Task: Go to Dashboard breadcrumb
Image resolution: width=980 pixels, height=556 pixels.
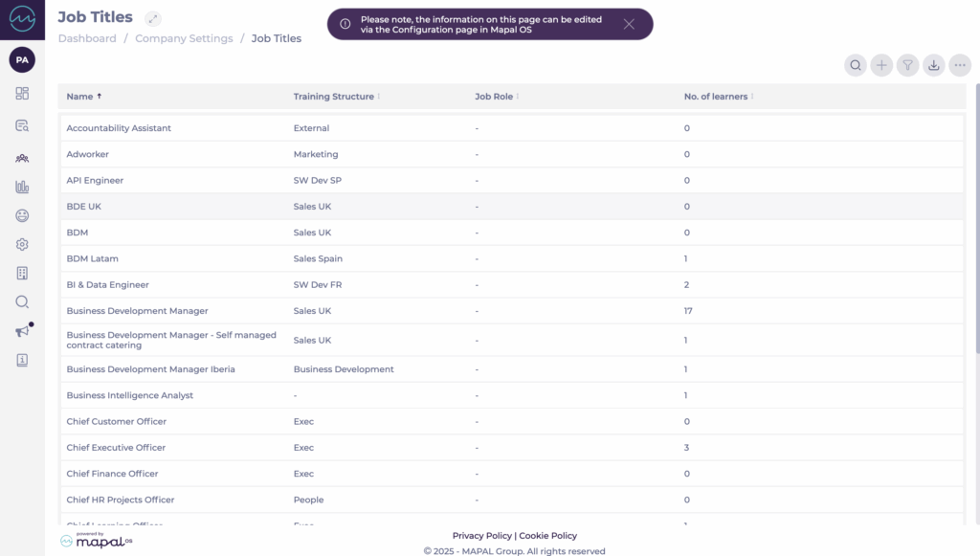Action: pos(87,39)
